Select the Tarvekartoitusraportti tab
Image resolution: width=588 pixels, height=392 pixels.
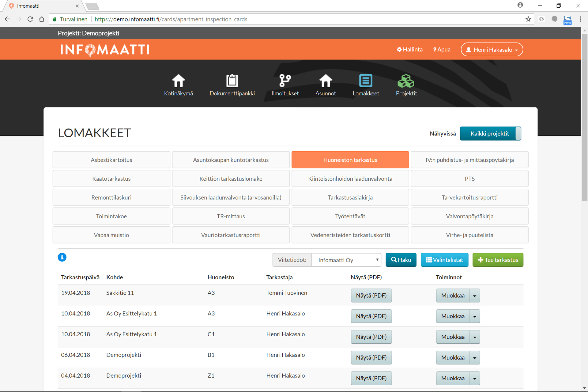pyautogui.click(x=469, y=198)
